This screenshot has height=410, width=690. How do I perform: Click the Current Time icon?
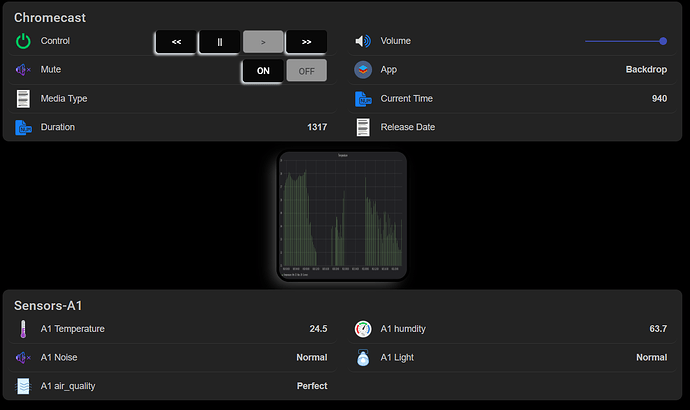[362, 99]
